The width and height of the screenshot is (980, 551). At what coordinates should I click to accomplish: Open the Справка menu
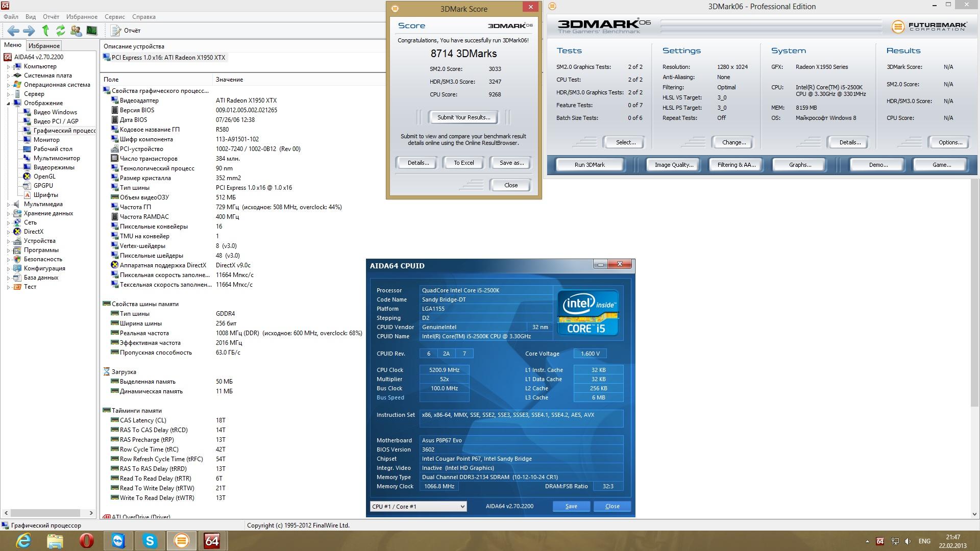click(144, 17)
